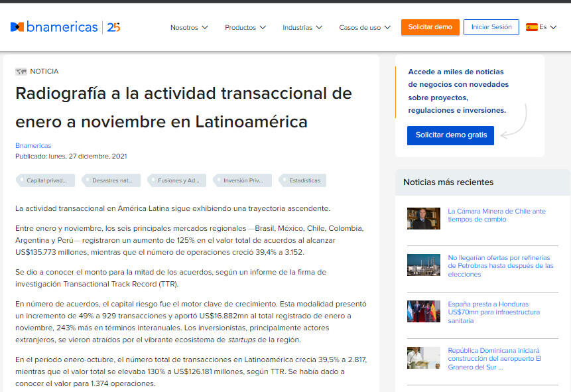Click the 25 anniversary badge
Viewport: 571px width, 392px height.
click(x=113, y=27)
